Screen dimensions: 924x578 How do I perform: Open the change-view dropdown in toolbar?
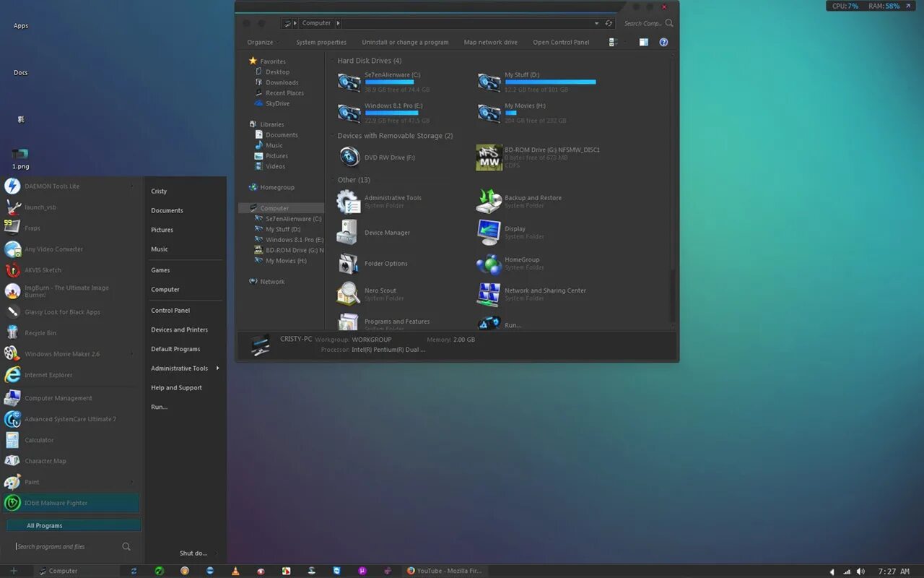pyautogui.click(x=625, y=43)
